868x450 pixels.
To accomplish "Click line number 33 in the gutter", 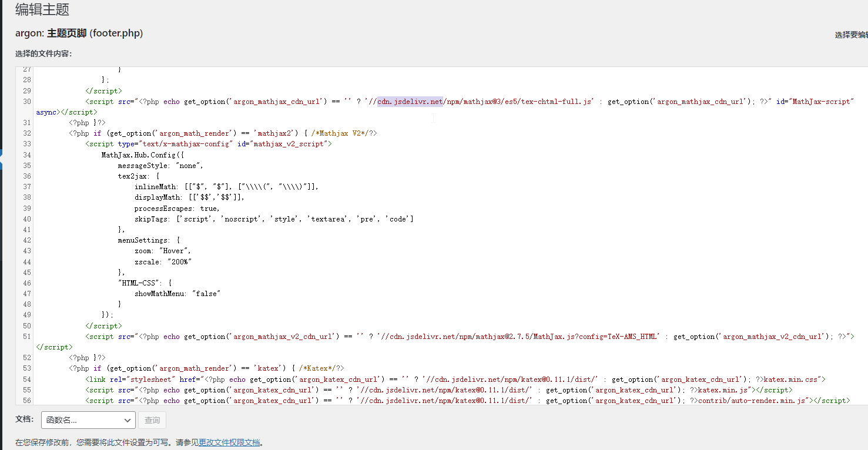I will (27, 144).
